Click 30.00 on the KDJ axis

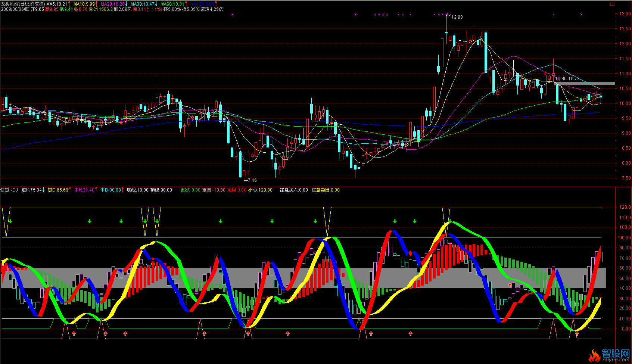pos(625,299)
